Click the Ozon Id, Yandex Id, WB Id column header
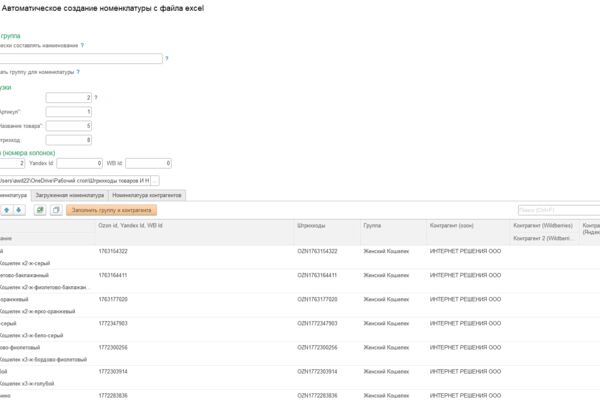This screenshot has height=400, width=600. tap(195, 226)
